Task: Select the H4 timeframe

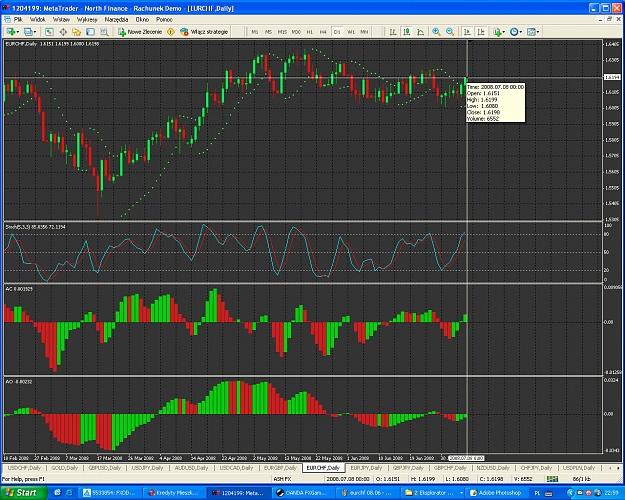Action: [x=323, y=32]
